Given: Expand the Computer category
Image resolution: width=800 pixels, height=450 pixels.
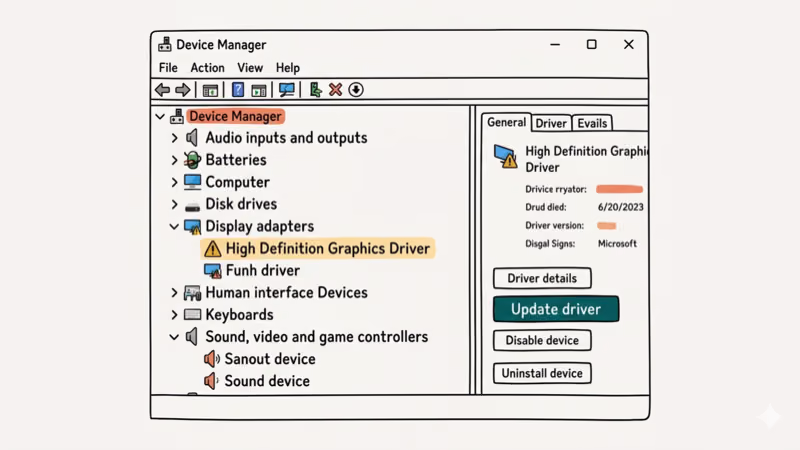Looking at the screenshot, I should pyautogui.click(x=174, y=182).
